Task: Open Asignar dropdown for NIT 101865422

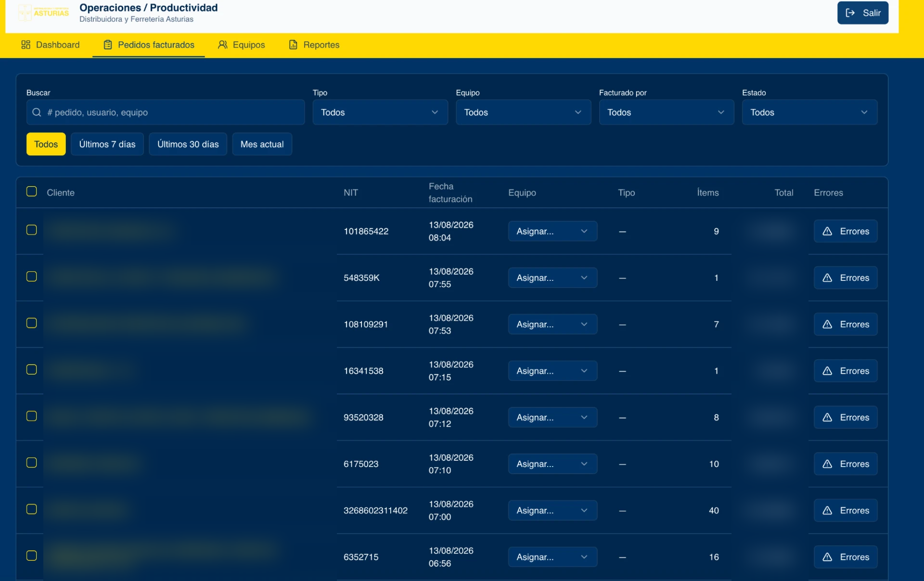Action: [x=552, y=231]
